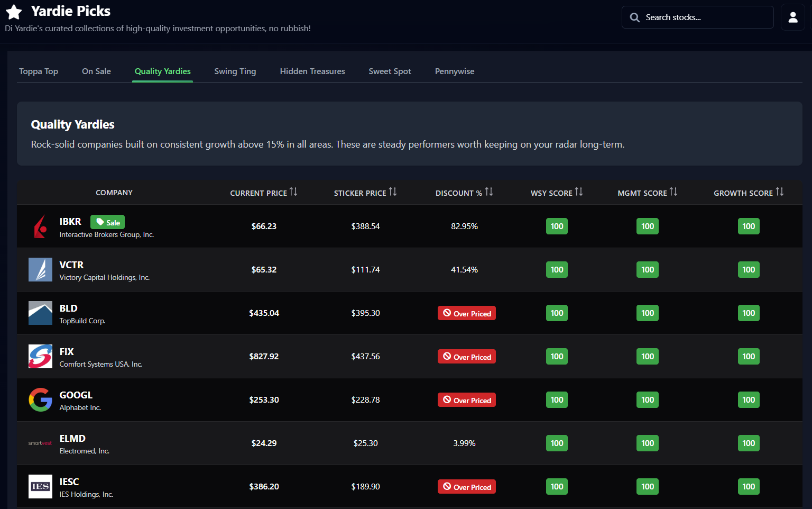Screen dimensions: 812x509
Task: Sort table by Sticker Price
Action: pos(365,193)
